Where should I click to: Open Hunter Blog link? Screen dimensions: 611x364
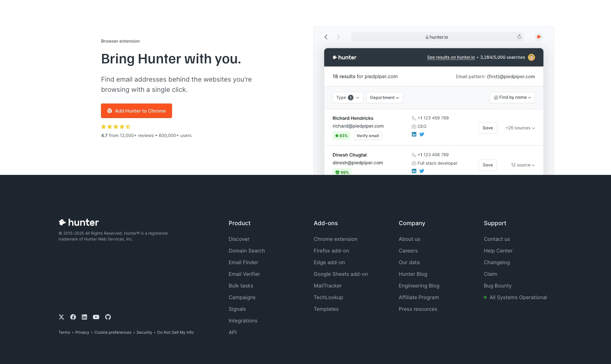(x=413, y=274)
